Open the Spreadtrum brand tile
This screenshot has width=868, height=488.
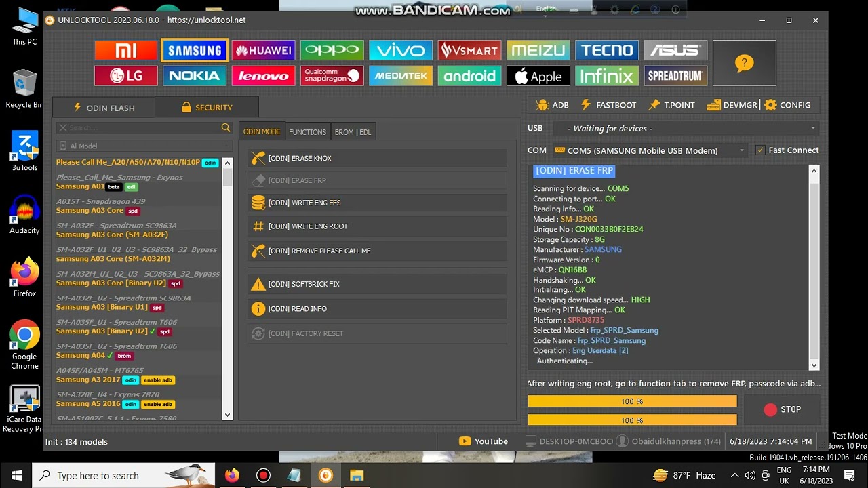tap(675, 76)
